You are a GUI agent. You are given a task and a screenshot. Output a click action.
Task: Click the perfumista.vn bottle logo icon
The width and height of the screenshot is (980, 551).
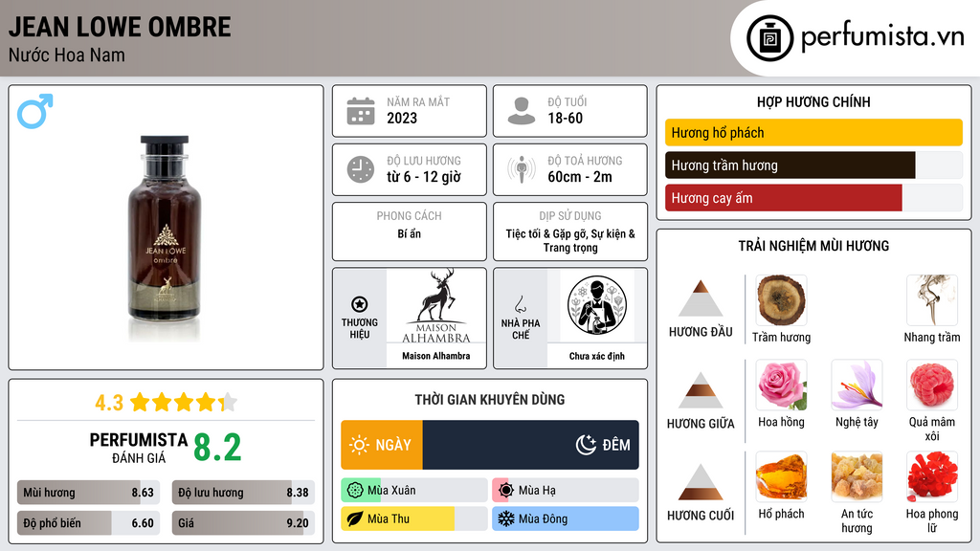pos(769,38)
